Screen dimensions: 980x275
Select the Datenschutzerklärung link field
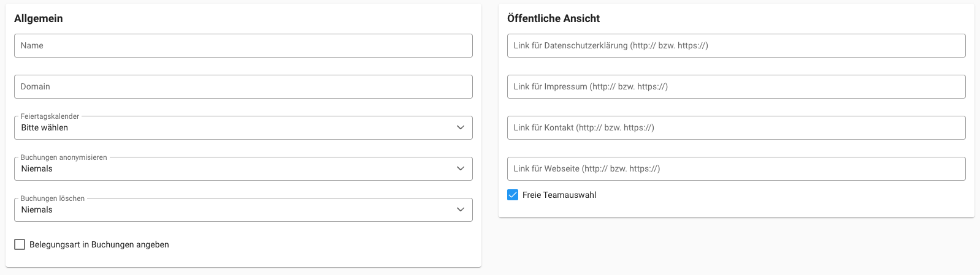pyautogui.click(x=736, y=45)
